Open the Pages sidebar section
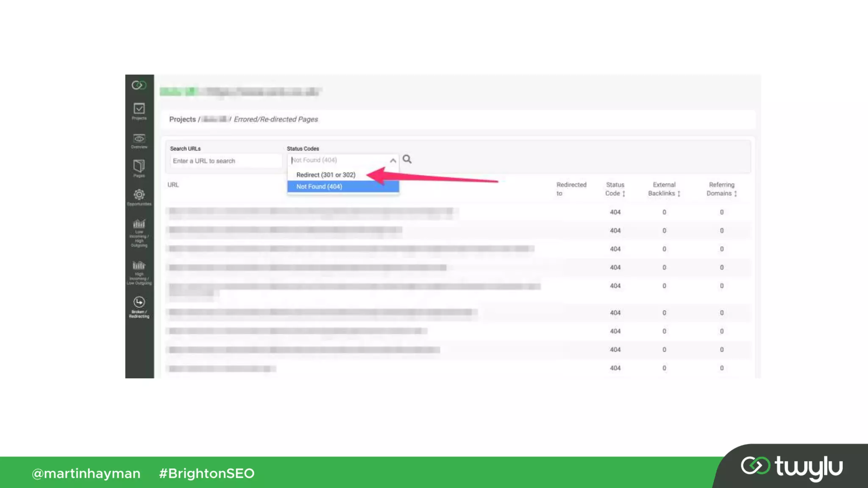The height and width of the screenshot is (488, 868). coord(139,168)
